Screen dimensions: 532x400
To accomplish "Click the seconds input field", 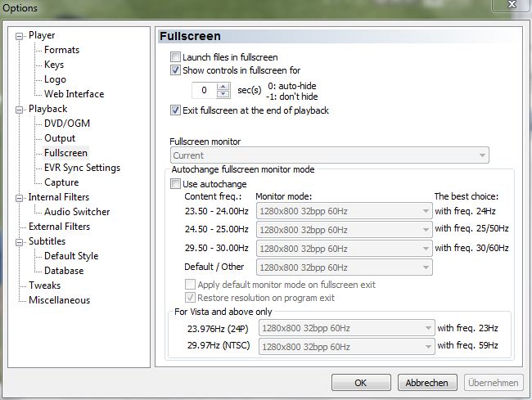I will tap(205, 90).
